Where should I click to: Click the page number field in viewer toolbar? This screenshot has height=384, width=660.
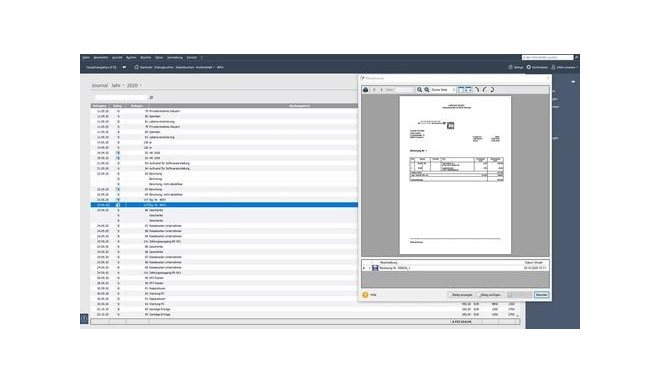(404, 90)
